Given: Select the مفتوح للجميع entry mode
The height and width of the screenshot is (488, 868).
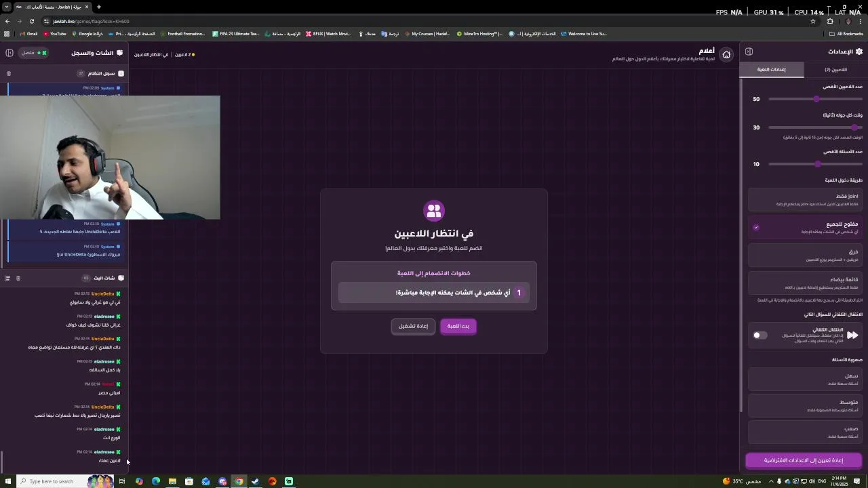Looking at the screenshot, I should 805,227.
